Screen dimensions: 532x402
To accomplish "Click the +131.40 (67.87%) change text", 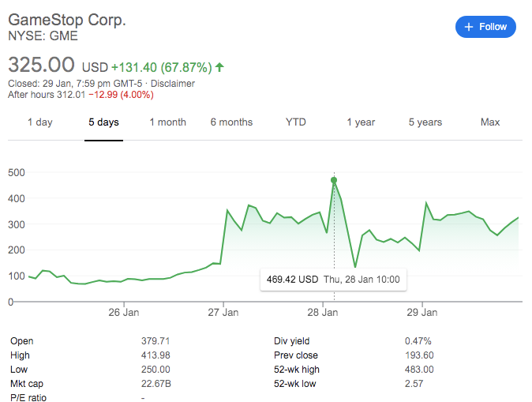I will click(162, 67).
